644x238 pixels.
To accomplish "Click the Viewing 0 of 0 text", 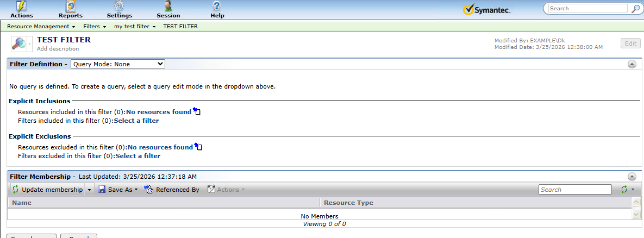I will tap(324, 224).
